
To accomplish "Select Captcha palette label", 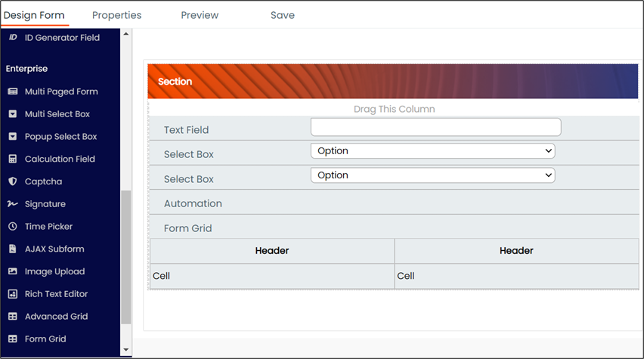I will click(x=44, y=181).
